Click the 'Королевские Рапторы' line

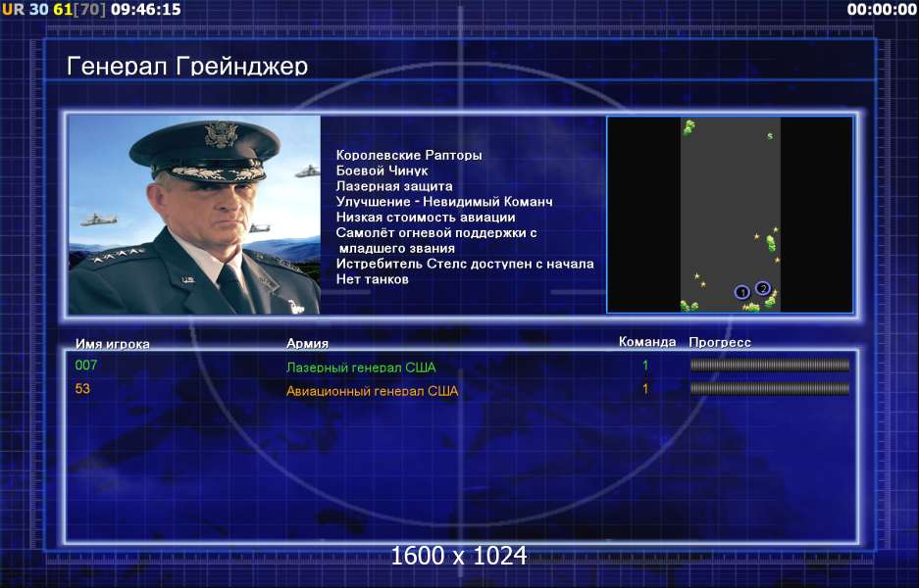click(x=409, y=155)
